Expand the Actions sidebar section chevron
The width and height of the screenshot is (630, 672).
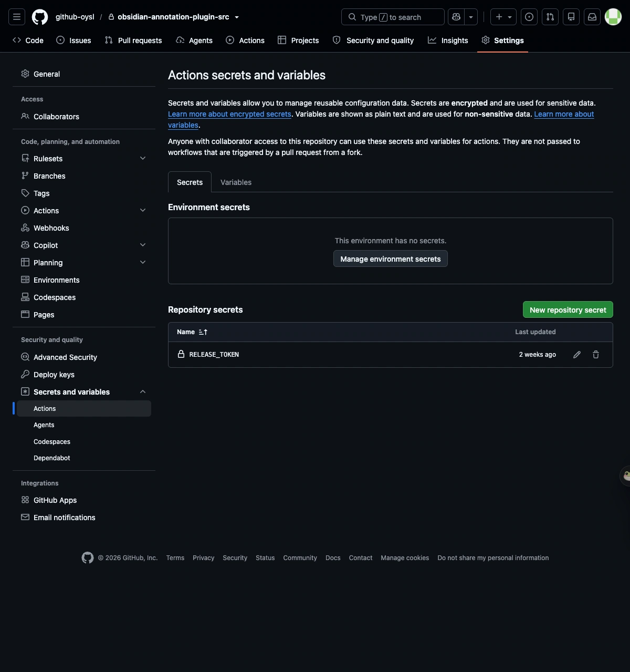[x=143, y=210]
